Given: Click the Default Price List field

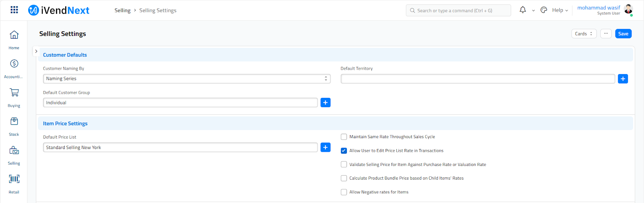Looking at the screenshot, I should coord(180,147).
